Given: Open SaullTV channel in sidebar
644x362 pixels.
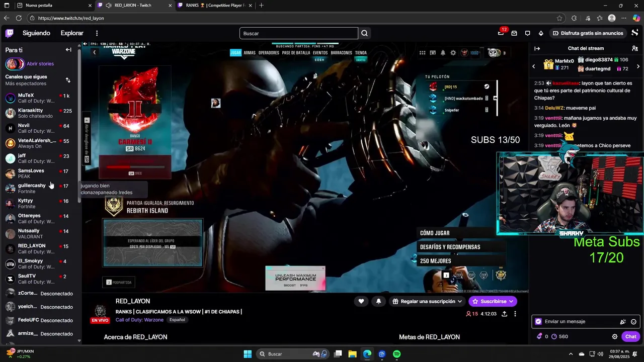Looking at the screenshot, I should point(39,279).
